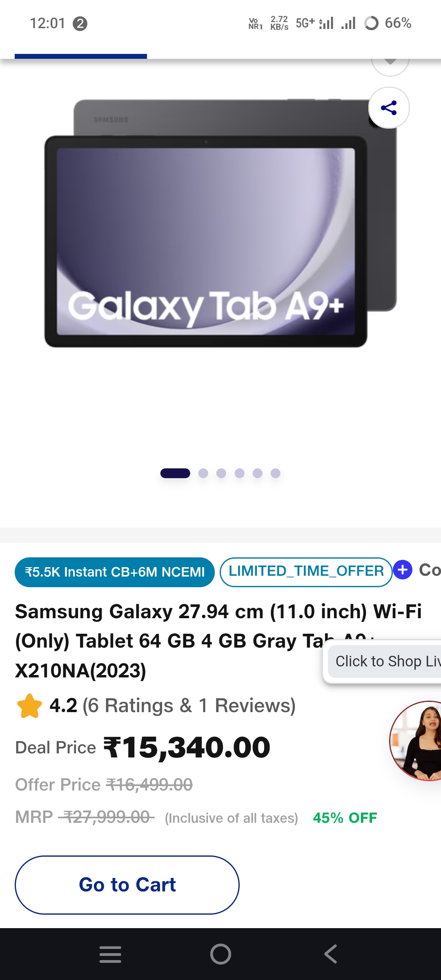
Task: Select the ₹5.5K Instant CB+6M NCEMI tag
Action: tap(115, 572)
